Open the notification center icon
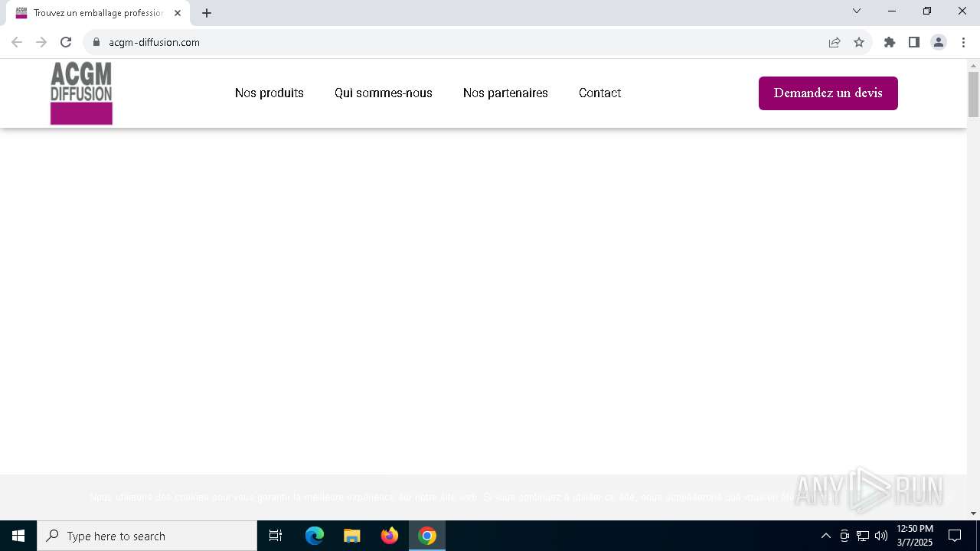980x551 pixels. (955, 536)
